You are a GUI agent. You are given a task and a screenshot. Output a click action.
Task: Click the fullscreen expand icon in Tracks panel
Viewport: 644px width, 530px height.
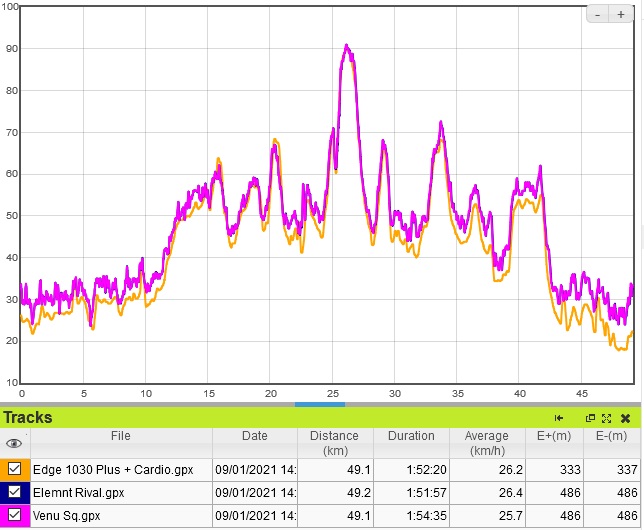(606, 418)
